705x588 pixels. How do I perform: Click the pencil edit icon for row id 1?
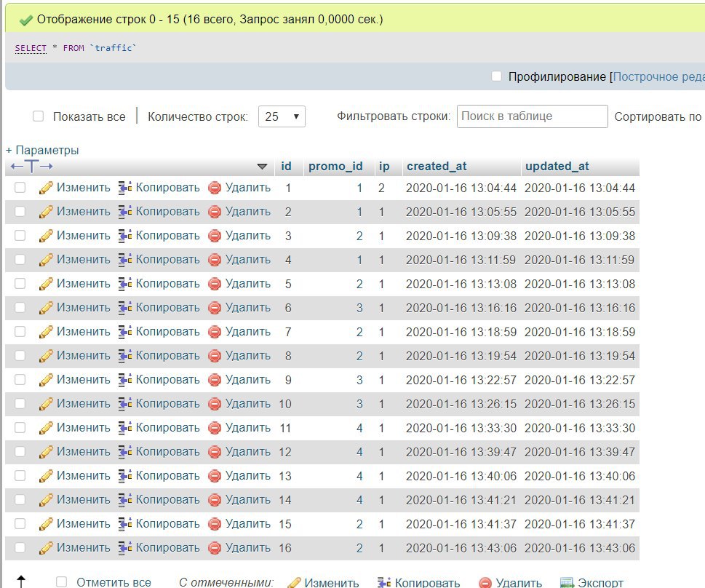tap(46, 188)
